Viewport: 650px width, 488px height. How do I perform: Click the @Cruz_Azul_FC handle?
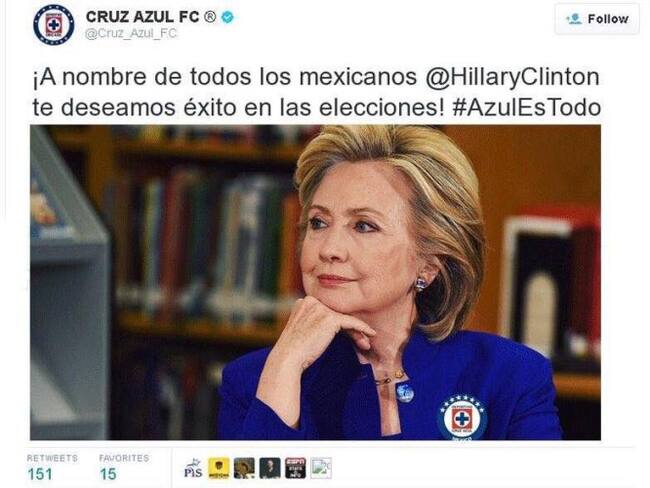[x=131, y=34]
